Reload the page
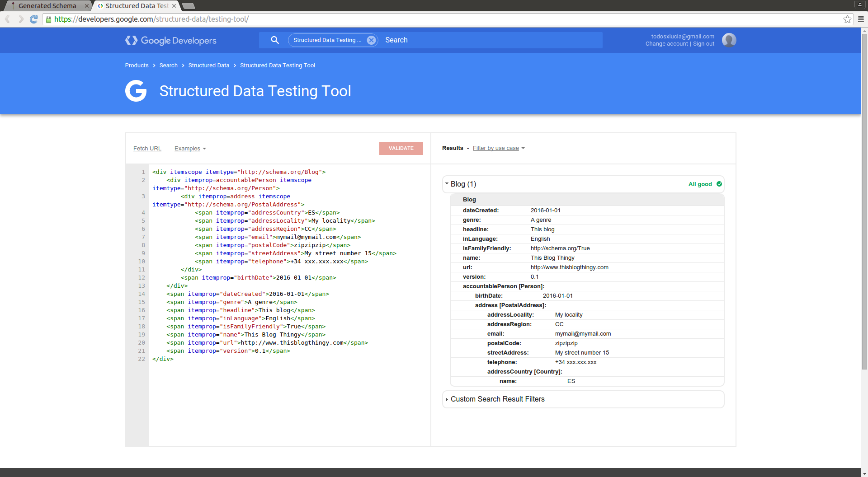 33,19
